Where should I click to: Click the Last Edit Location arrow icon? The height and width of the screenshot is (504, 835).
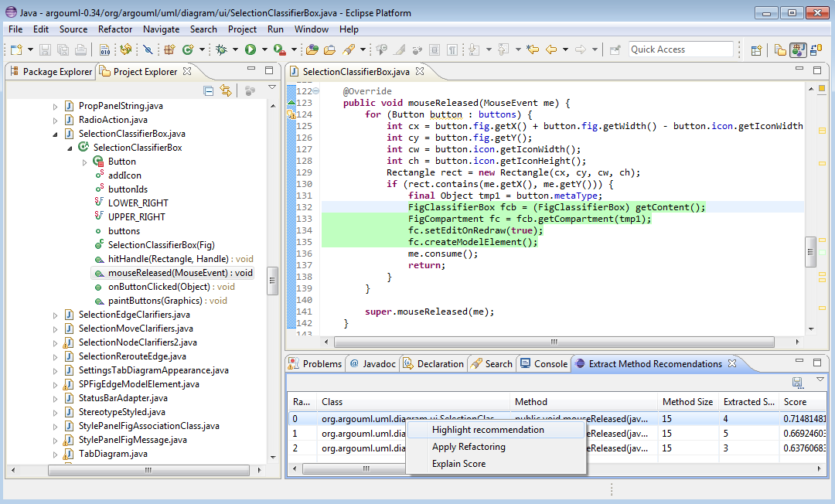(x=532, y=49)
